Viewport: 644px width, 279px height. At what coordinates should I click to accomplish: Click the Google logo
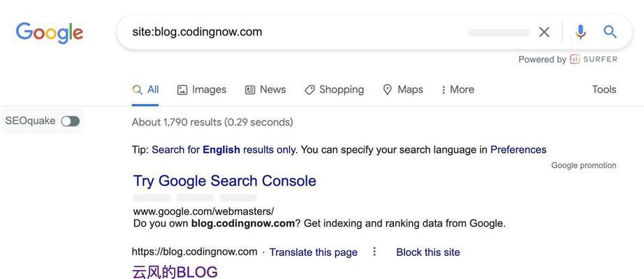point(50,33)
